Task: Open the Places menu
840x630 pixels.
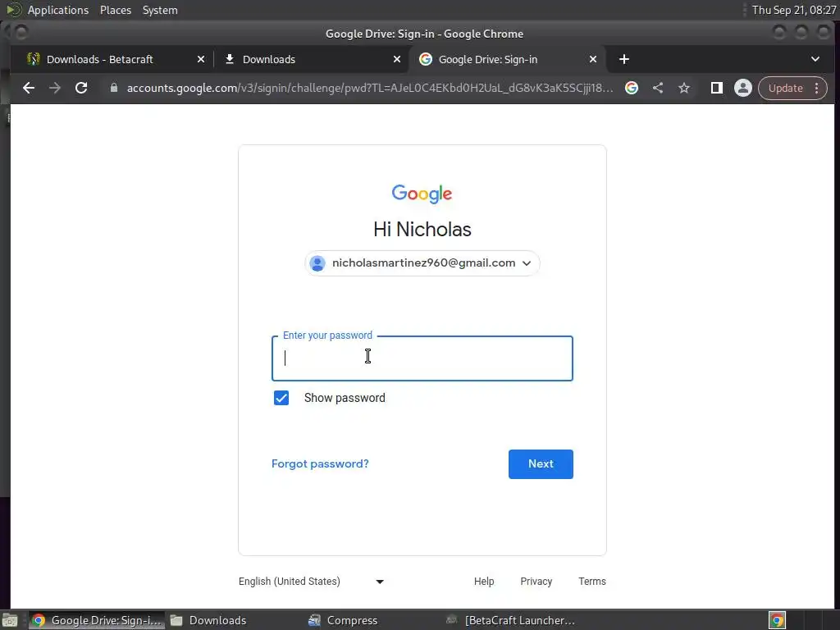Action: point(115,10)
